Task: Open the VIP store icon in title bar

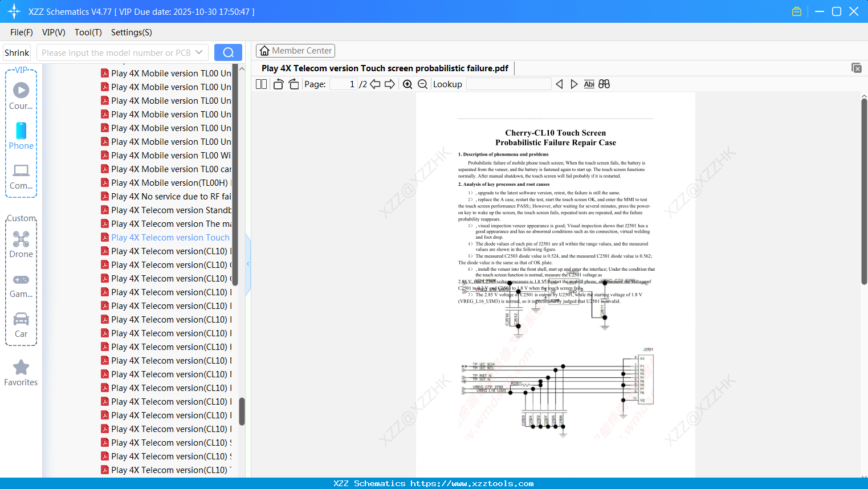Action: click(x=797, y=11)
